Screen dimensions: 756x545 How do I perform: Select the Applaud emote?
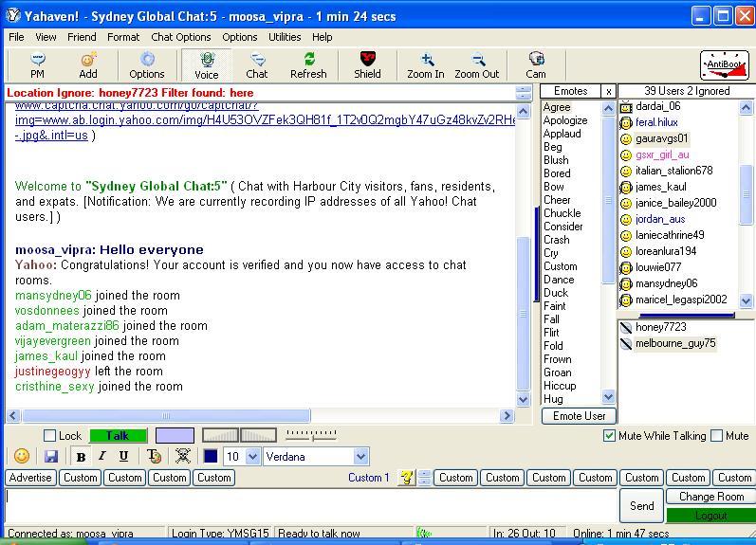pyautogui.click(x=562, y=134)
